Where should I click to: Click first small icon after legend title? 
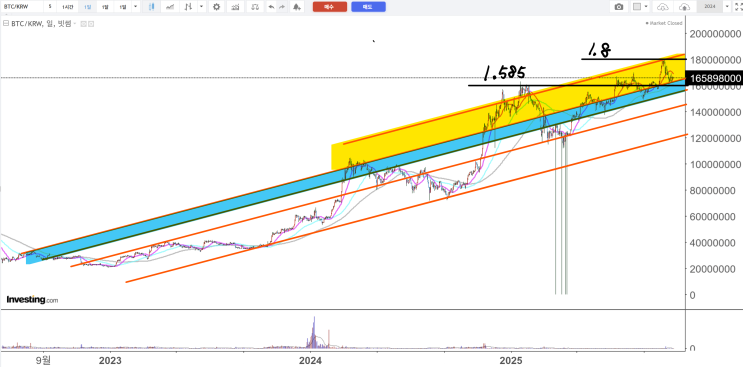tap(83, 24)
